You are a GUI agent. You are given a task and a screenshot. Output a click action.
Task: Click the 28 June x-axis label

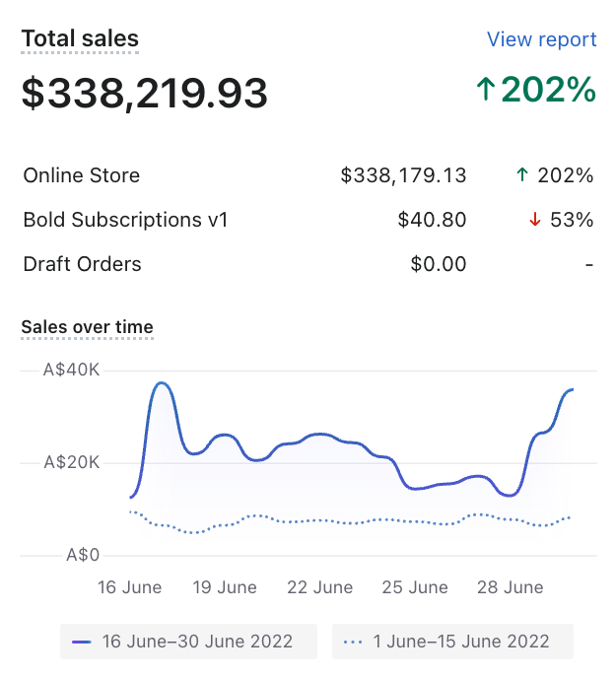click(511, 587)
